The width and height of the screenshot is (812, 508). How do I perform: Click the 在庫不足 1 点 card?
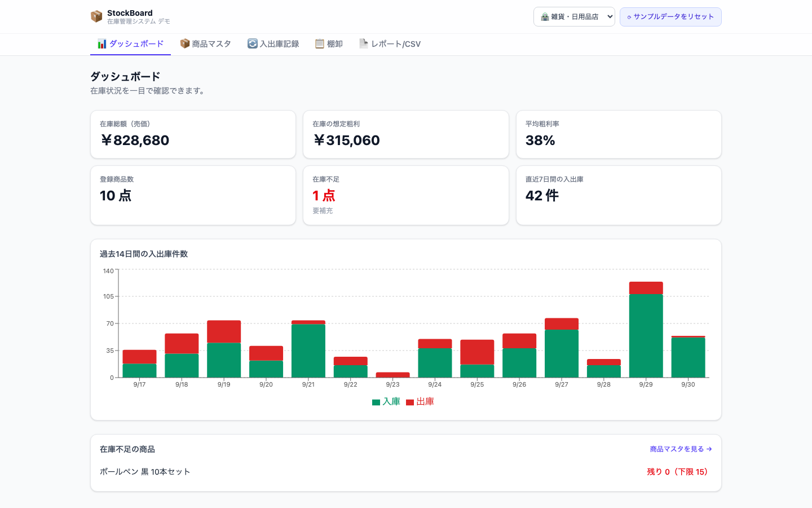click(406, 195)
